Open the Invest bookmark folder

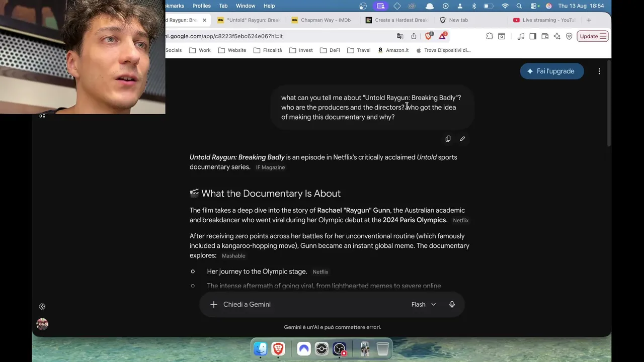(x=301, y=50)
